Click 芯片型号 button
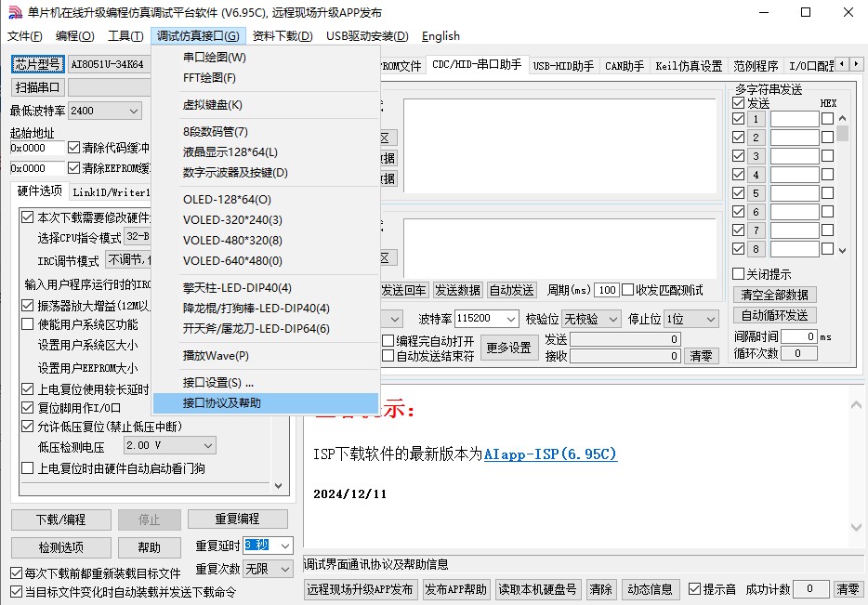 38,64
